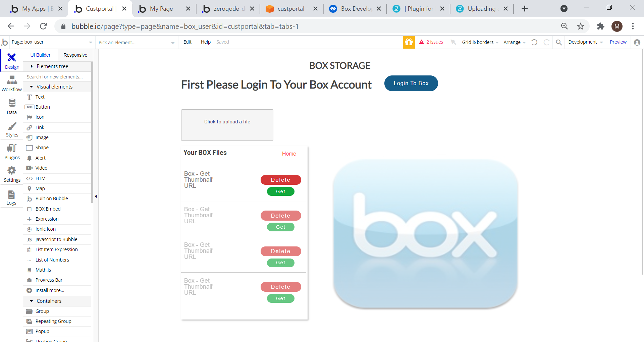
Task: Open the Edit menu
Action: [x=187, y=42]
